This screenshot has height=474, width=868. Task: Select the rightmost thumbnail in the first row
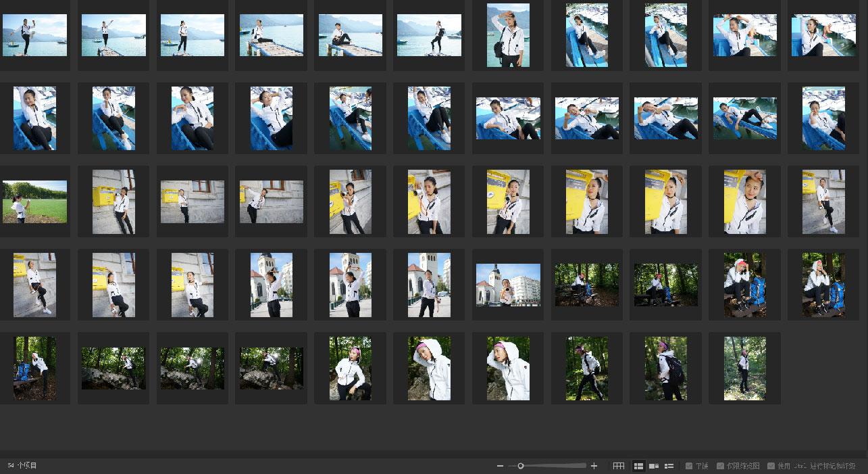(x=823, y=35)
